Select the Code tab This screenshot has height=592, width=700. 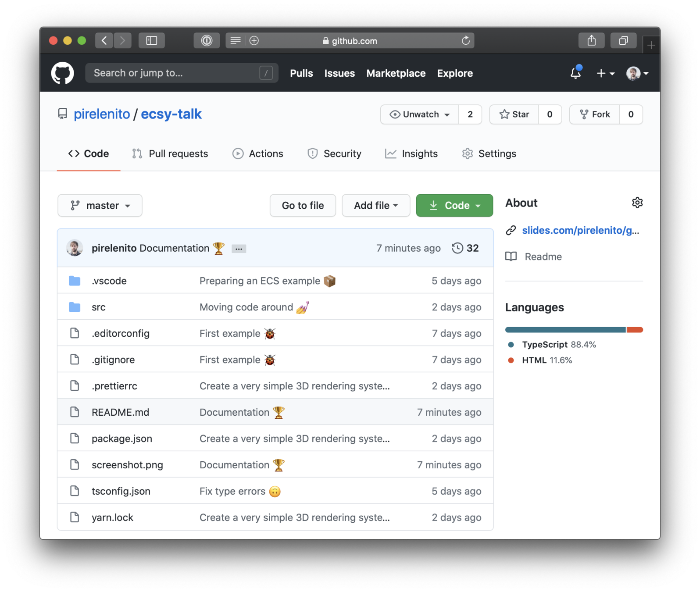pos(89,153)
